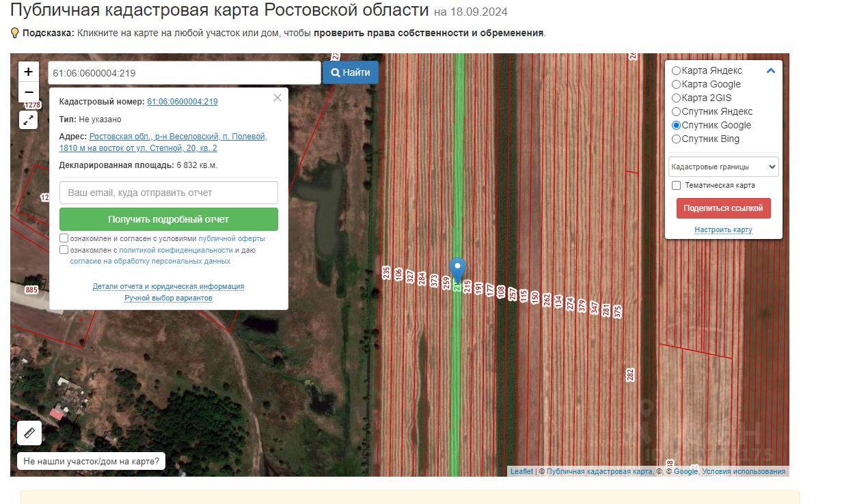
Task: Open the ruler measurement tool
Action: 29,433
